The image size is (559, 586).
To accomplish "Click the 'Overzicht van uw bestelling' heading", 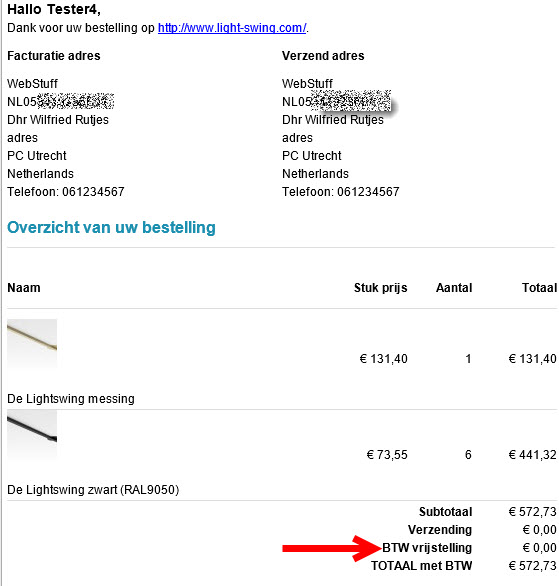I will pos(111,227).
